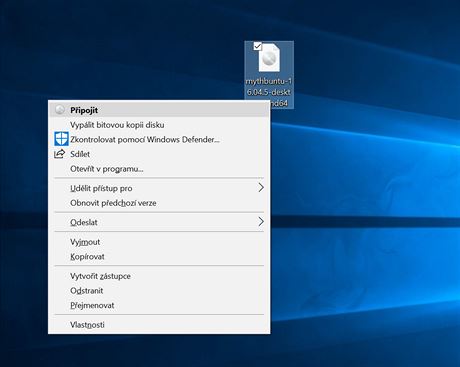Expand the Udělit přístup pro submenu arrow
This screenshot has width=460, height=367.
[x=261, y=188]
